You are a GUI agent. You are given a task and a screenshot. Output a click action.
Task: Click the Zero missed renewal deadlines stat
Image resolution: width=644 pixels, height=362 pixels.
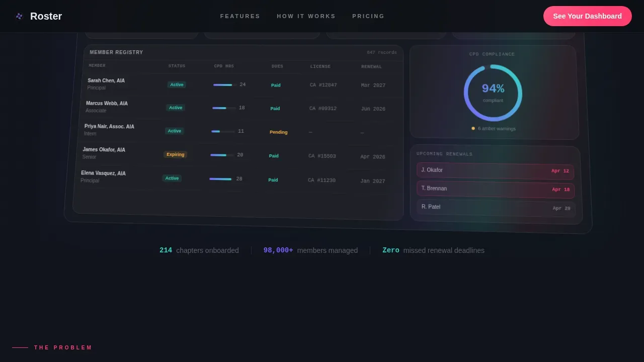click(433, 250)
